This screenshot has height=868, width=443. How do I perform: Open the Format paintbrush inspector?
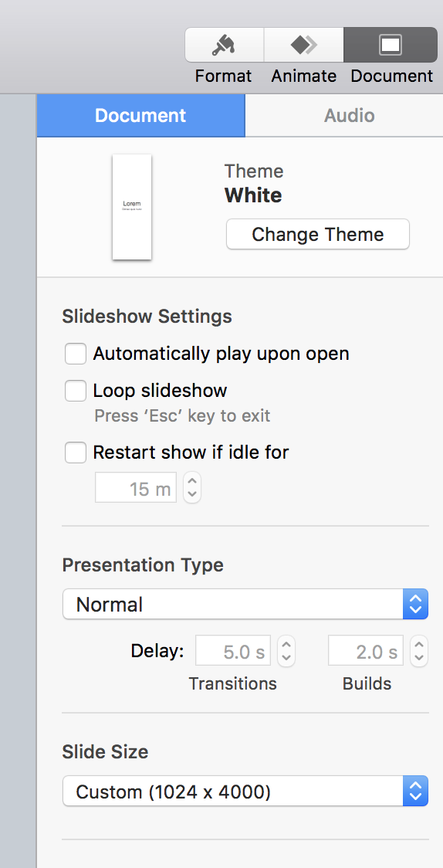[x=224, y=45]
